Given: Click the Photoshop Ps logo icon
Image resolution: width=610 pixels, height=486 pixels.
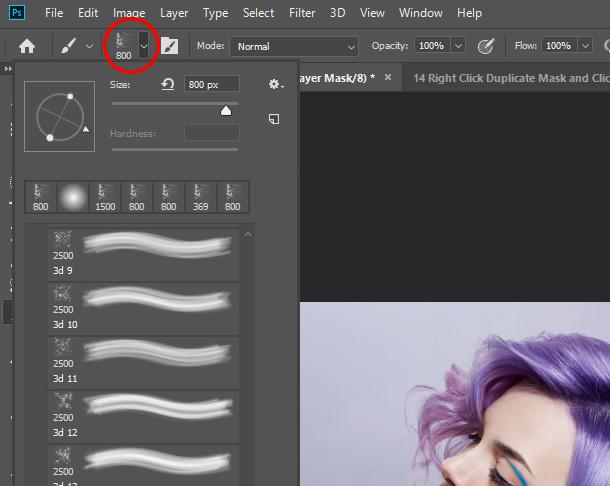Looking at the screenshot, I should pyautogui.click(x=17, y=13).
